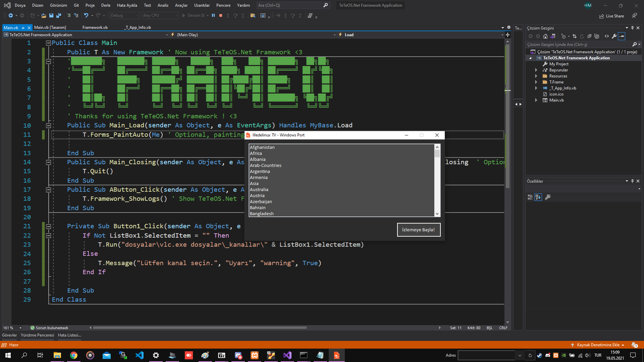This screenshot has height=362, width=644.
Task: Click the Save All toolbar icon
Action: 59,15
